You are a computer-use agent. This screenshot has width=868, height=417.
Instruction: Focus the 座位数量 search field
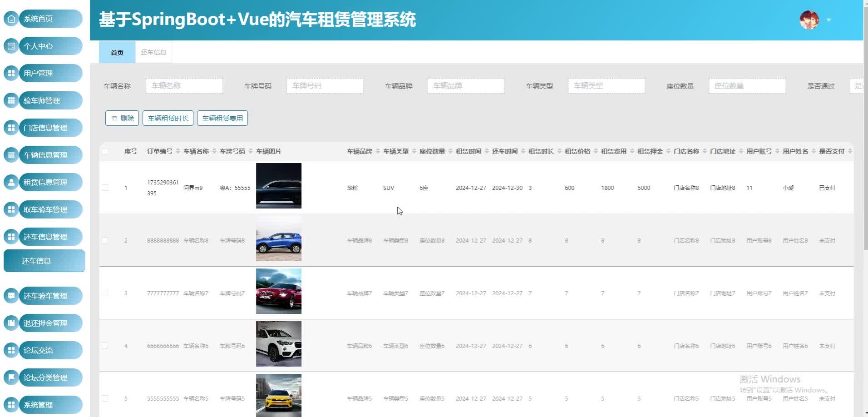tap(747, 86)
